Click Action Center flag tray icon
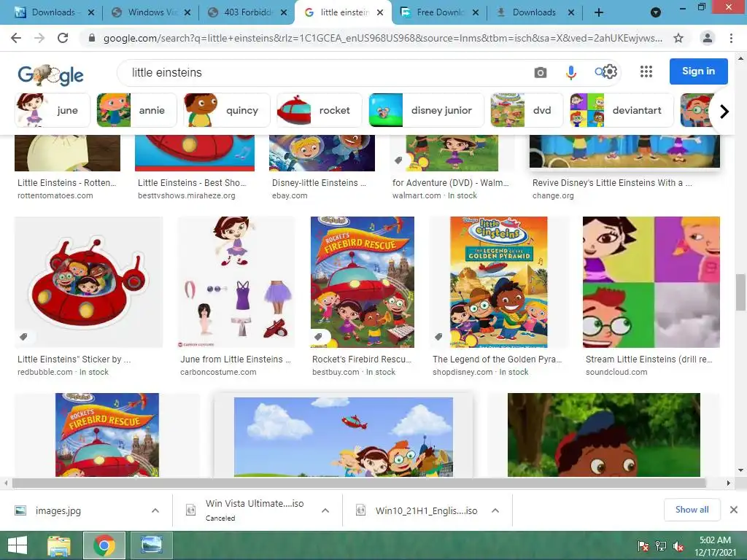 pyautogui.click(x=643, y=546)
